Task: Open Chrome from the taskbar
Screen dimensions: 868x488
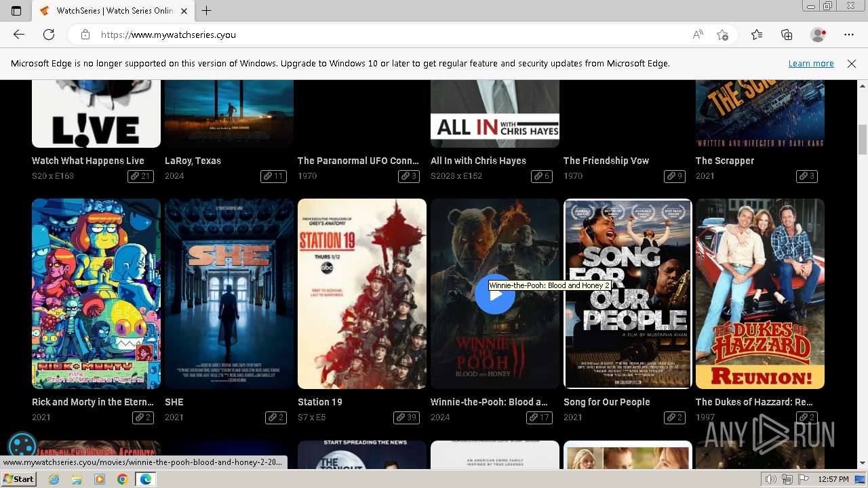Action: [x=122, y=479]
